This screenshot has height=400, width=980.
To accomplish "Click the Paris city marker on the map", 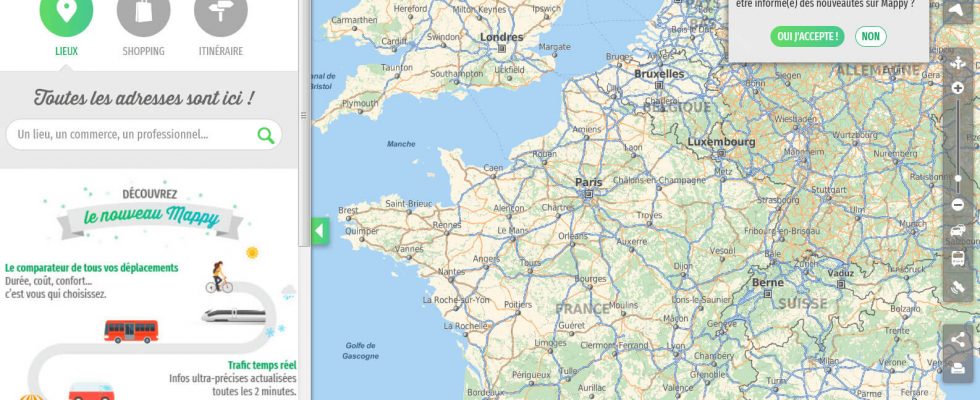I will [588, 194].
